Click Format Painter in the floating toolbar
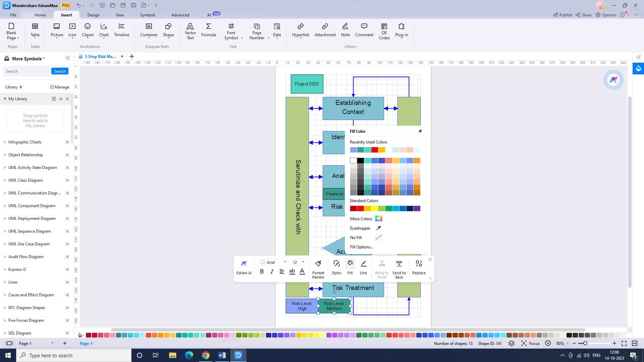644x362 pixels. pyautogui.click(x=318, y=269)
